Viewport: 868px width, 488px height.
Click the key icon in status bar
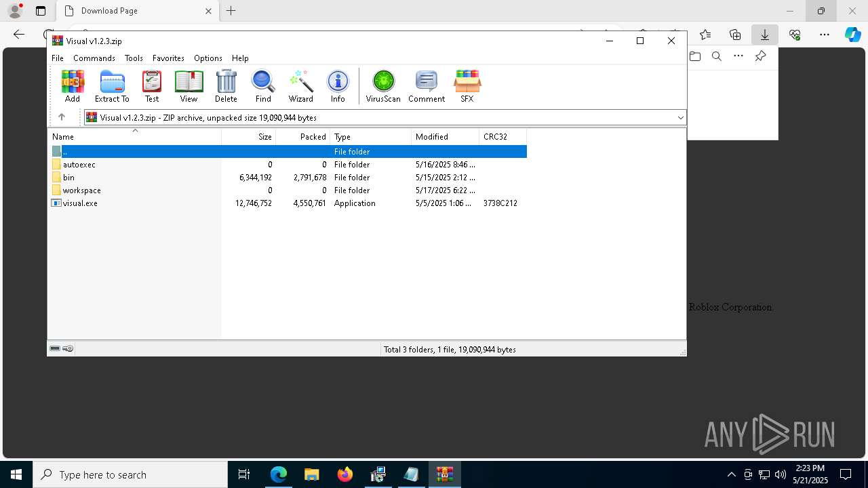tap(68, 348)
